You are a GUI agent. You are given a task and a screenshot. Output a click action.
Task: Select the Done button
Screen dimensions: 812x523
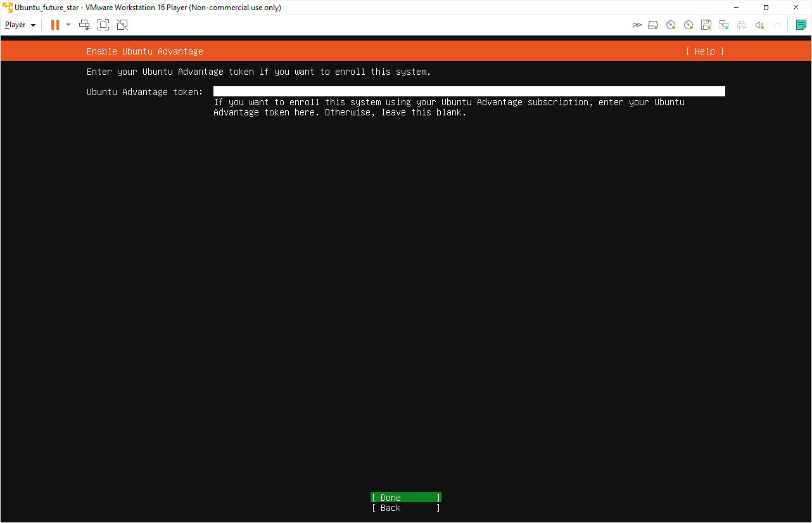coord(406,498)
